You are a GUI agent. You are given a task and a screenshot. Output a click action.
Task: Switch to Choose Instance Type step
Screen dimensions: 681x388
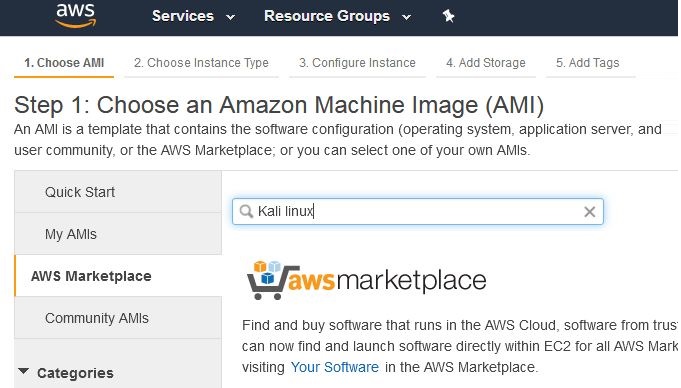pos(201,63)
